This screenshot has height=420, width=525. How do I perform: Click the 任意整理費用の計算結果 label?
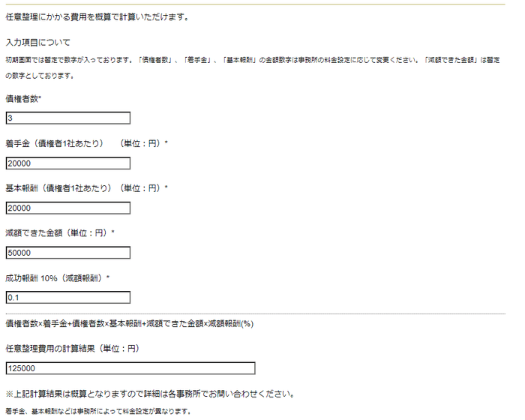click(71, 349)
